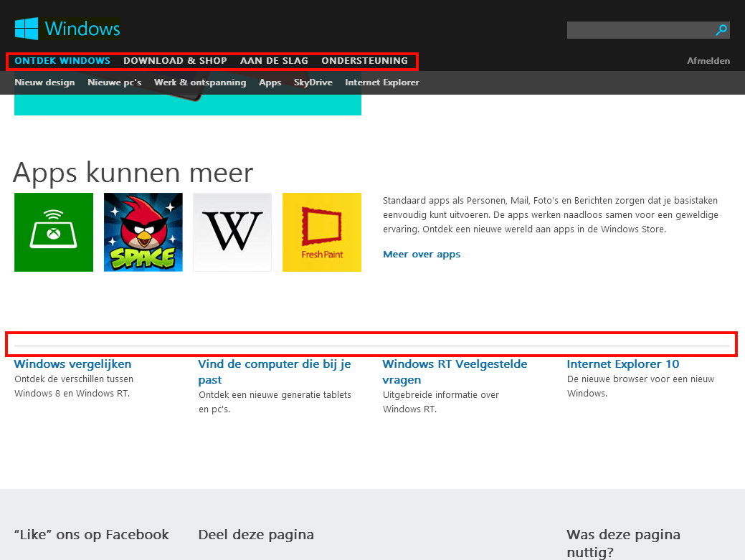
Task: Open the Xbox SmartGlass app tile
Action: [54, 232]
